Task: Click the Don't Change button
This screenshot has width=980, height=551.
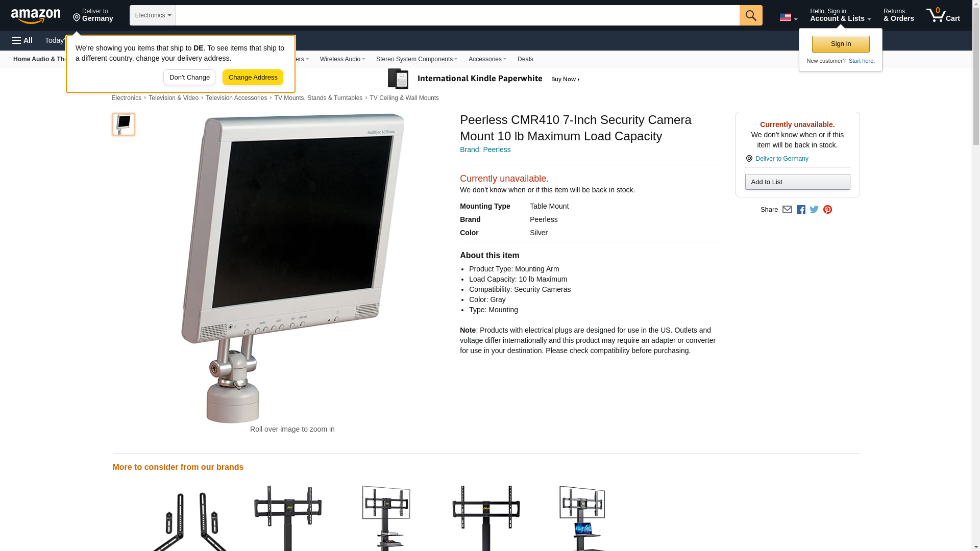Action: [189, 78]
